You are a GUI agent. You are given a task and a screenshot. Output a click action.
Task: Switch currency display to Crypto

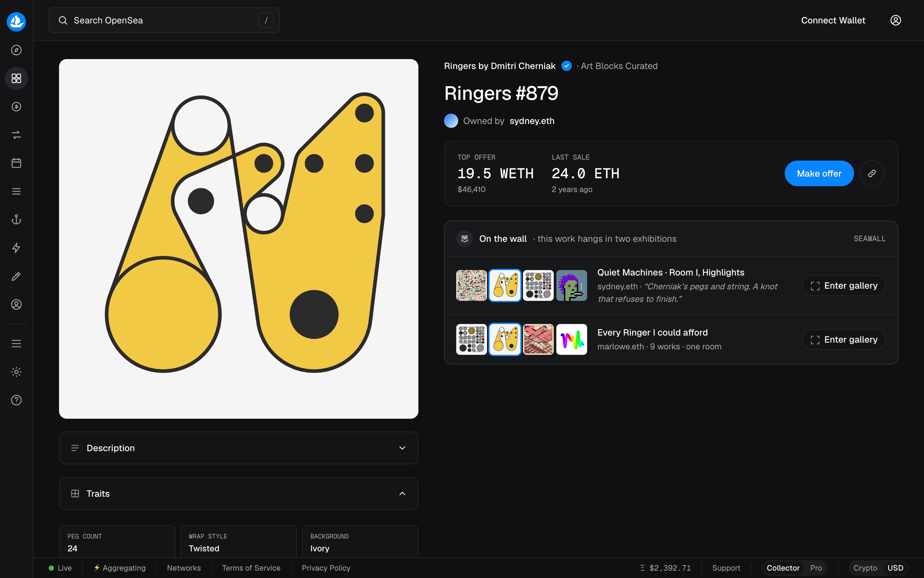(x=865, y=568)
